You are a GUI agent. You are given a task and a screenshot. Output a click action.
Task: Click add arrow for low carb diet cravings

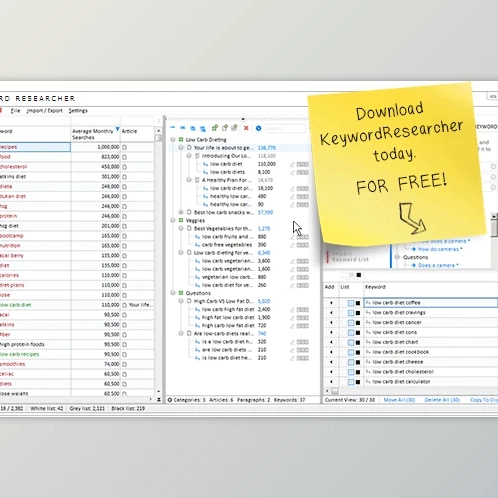click(331, 313)
